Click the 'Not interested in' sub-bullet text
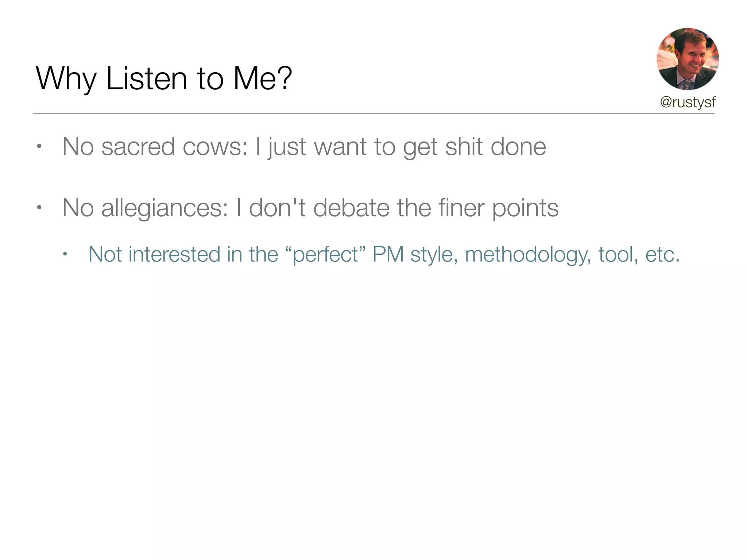This screenshot has width=747, height=560. pos(384,254)
